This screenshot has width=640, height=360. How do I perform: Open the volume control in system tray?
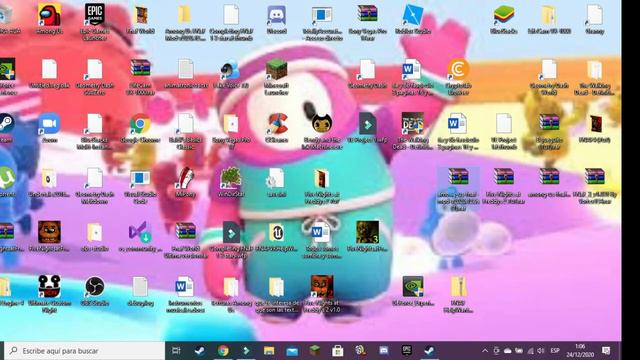click(541, 351)
